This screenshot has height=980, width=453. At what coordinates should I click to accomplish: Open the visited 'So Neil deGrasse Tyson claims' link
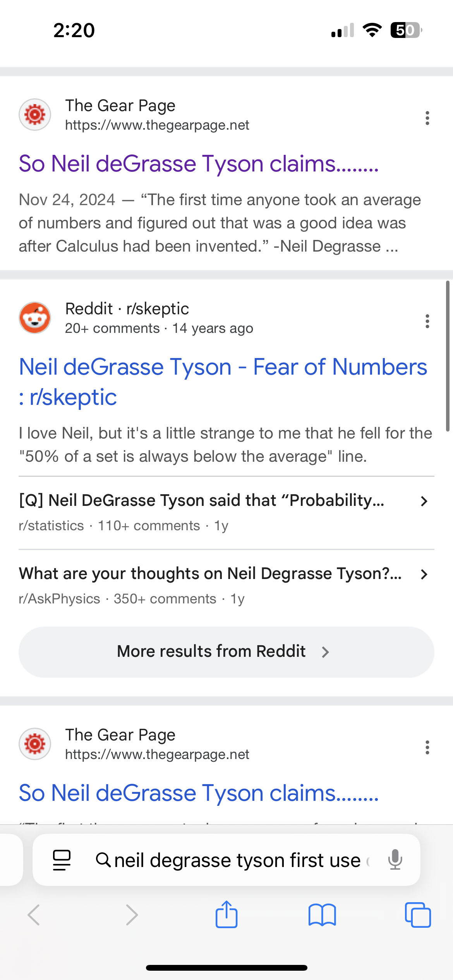click(199, 164)
